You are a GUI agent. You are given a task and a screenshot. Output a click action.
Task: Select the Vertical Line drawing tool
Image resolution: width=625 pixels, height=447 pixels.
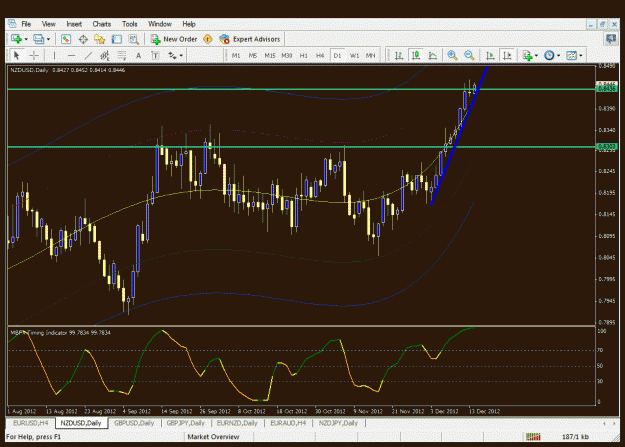(x=54, y=55)
